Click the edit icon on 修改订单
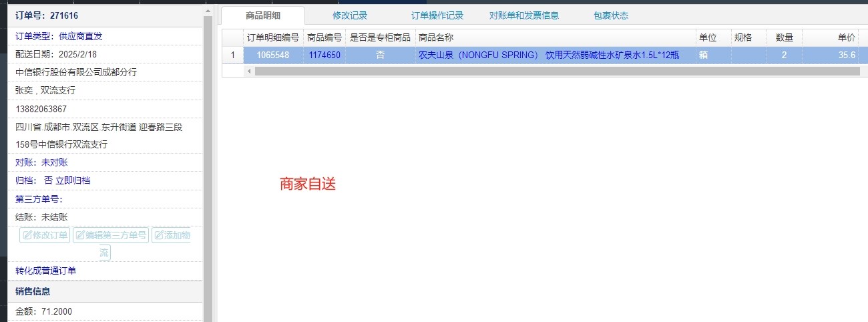868x322 pixels. pyautogui.click(x=27, y=235)
